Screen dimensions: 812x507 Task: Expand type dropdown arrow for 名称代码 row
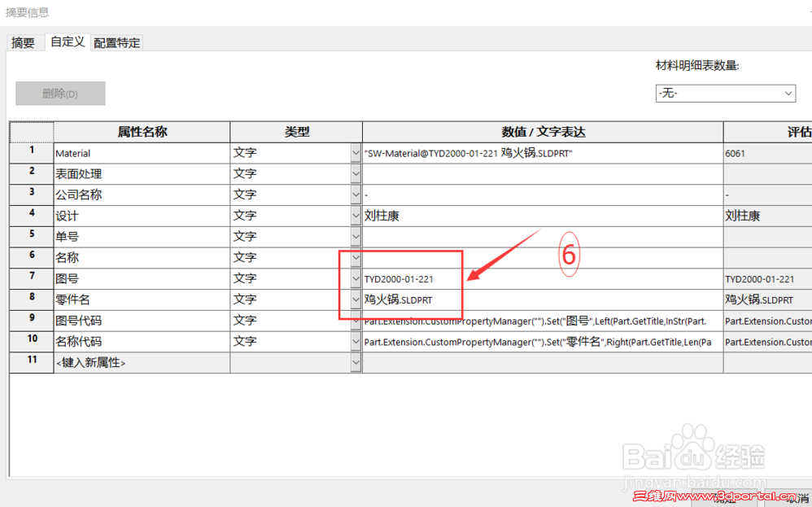tap(356, 342)
